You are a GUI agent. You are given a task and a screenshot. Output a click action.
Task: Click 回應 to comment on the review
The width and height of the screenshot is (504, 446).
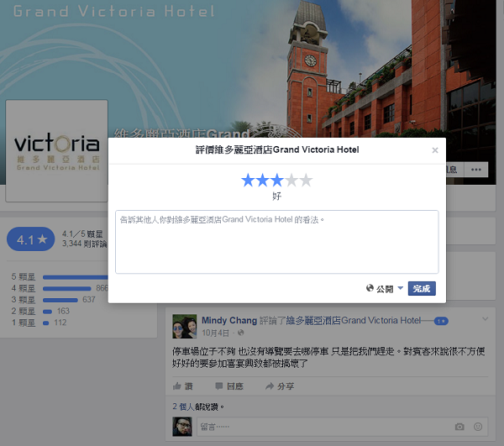pos(228,386)
